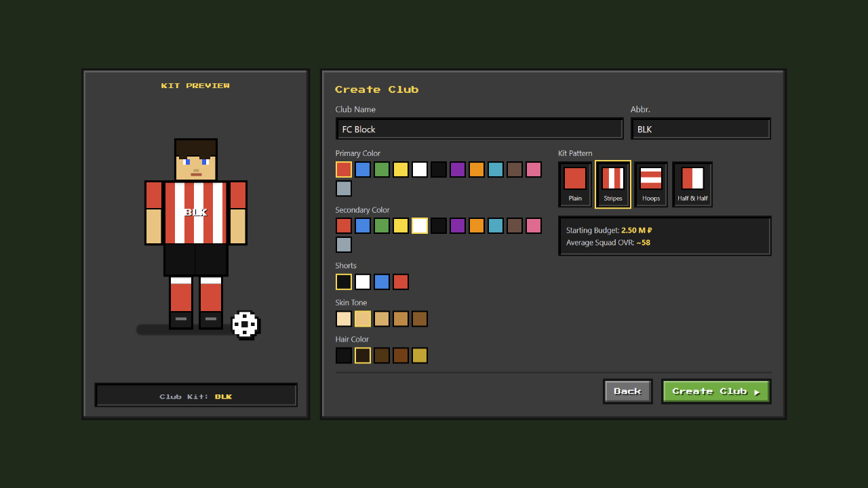Screen dimensions: 868x488
Task: Choose black as primary color
Action: pos(439,169)
